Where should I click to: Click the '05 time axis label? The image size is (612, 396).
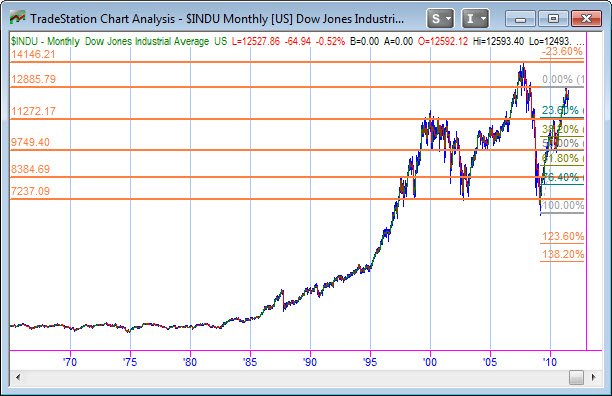490,362
